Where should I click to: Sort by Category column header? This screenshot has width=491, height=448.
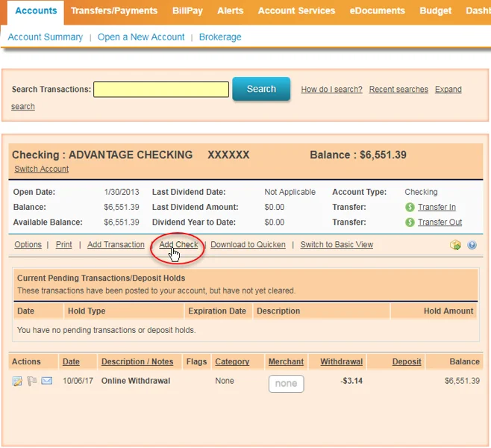tap(232, 361)
